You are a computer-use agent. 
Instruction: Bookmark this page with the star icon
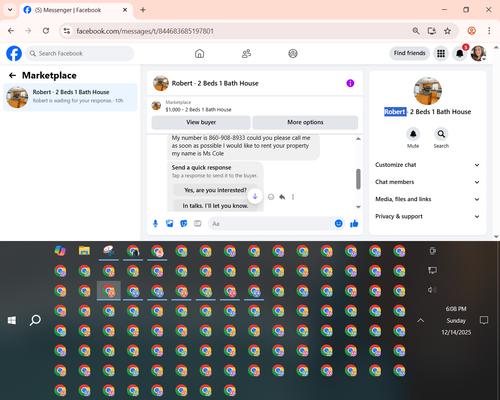pos(447,31)
